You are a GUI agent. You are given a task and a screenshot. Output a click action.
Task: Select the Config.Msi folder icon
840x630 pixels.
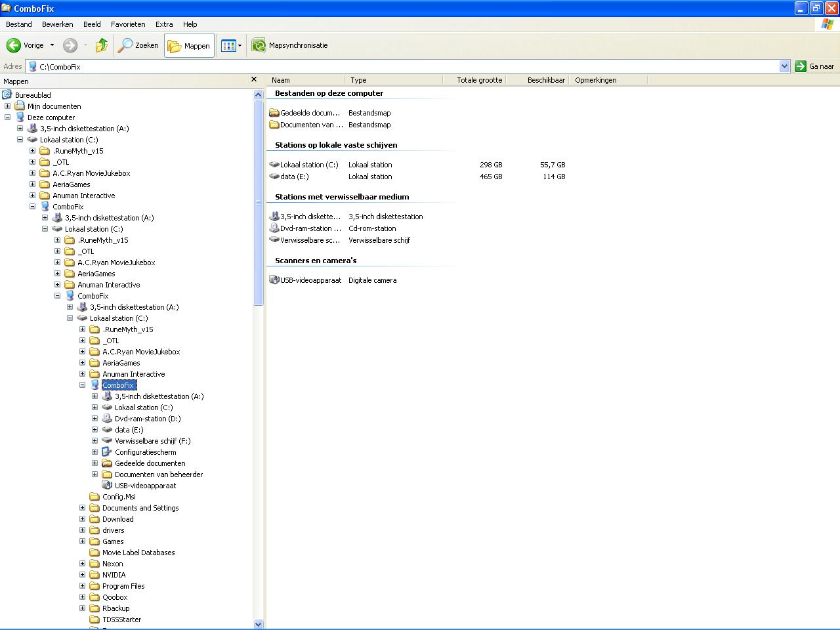point(94,497)
